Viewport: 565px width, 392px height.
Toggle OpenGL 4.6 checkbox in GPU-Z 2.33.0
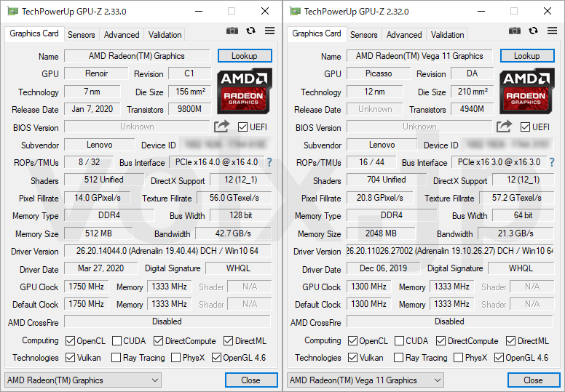pyautogui.click(x=216, y=357)
